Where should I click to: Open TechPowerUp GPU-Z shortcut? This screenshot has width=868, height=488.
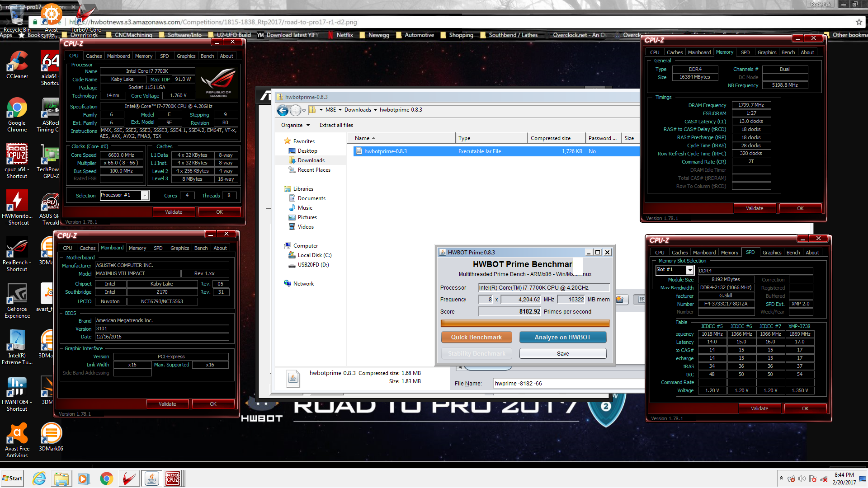pyautogui.click(x=50, y=161)
